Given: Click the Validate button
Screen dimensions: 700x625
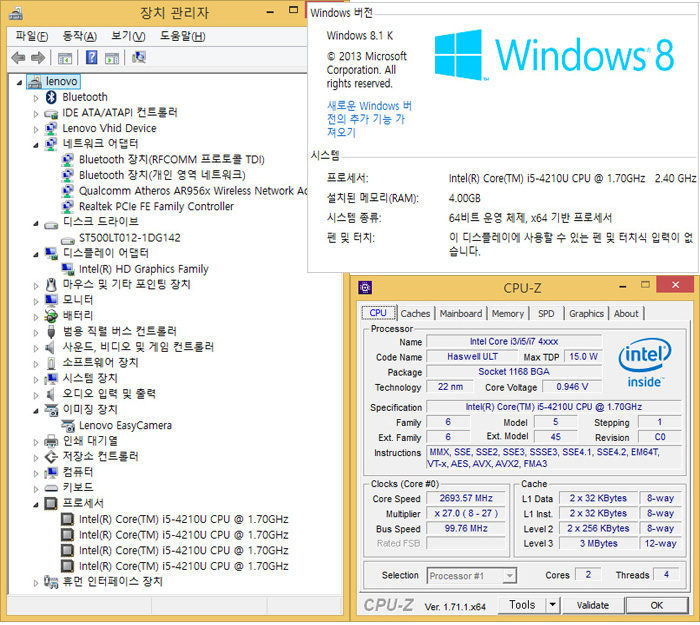Looking at the screenshot, I should tap(592, 605).
